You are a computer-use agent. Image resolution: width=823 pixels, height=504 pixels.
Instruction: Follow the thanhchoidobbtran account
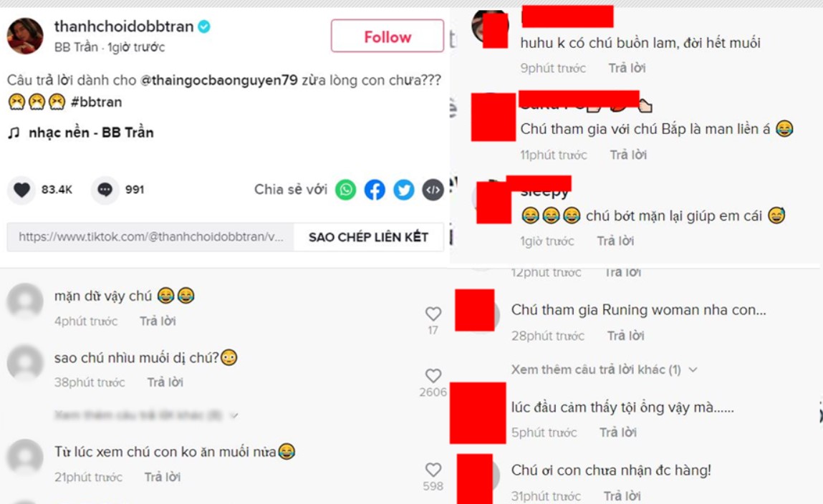388,37
